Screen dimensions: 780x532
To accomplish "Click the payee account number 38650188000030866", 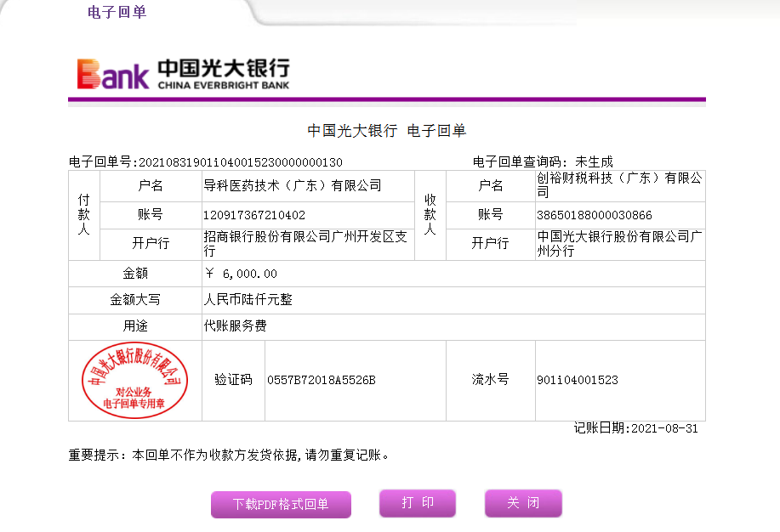I will click(x=594, y=215).
